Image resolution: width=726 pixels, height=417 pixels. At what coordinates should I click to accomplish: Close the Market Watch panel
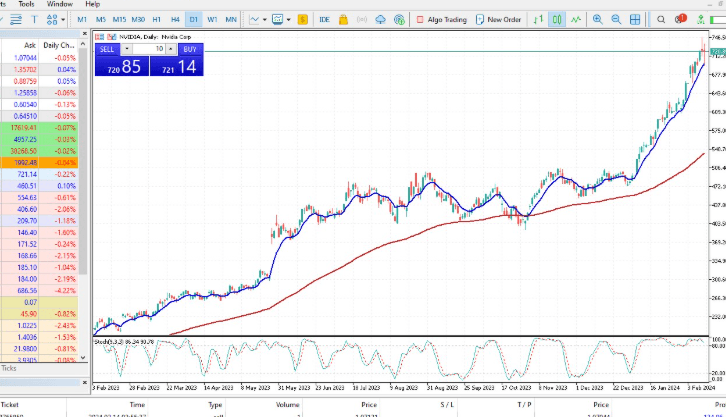tap(84, 34)
